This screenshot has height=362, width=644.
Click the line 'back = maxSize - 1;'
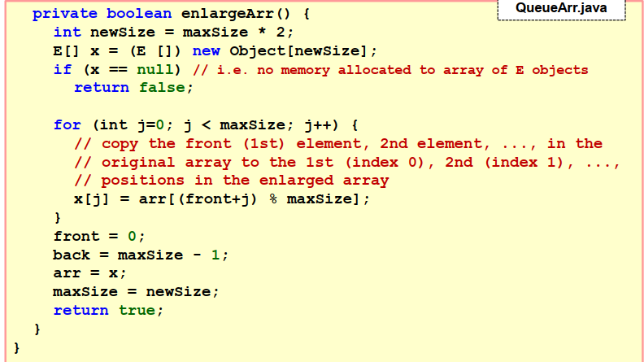(x=141, y=255)
